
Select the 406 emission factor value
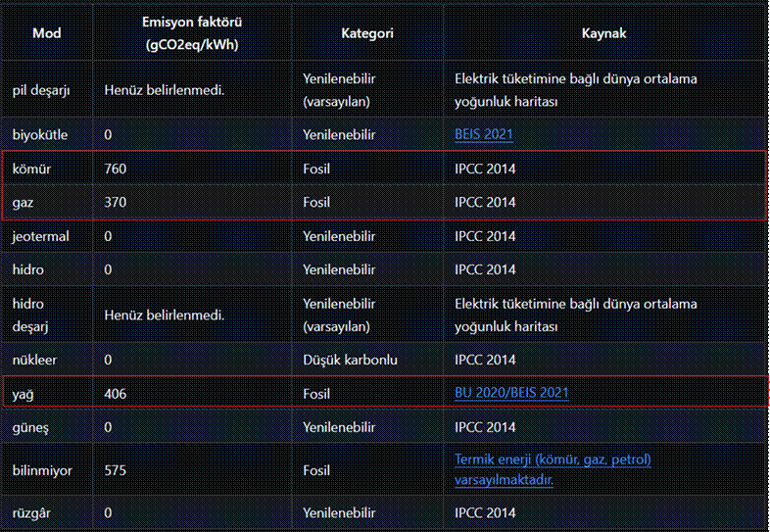[x=115, y=394]
